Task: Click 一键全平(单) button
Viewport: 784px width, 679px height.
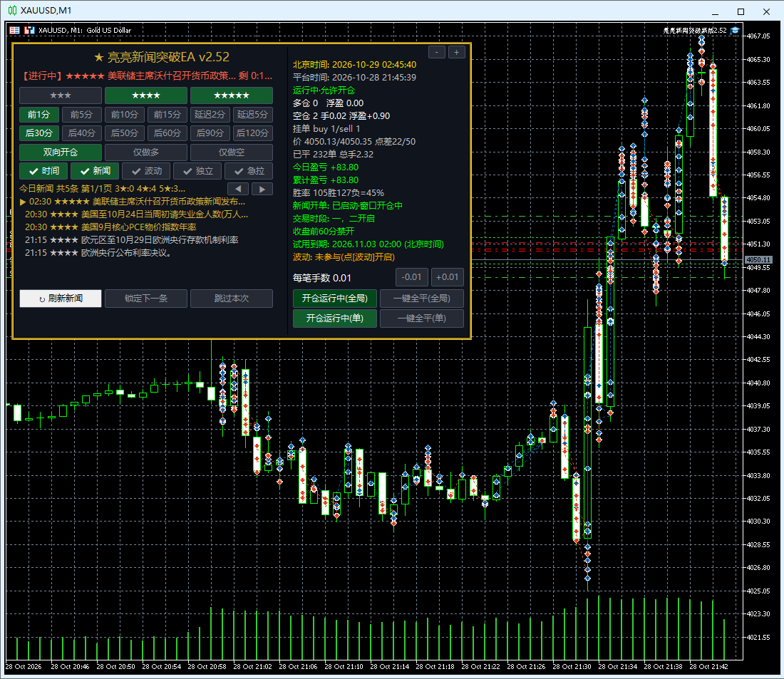Action: coord(421,318)
